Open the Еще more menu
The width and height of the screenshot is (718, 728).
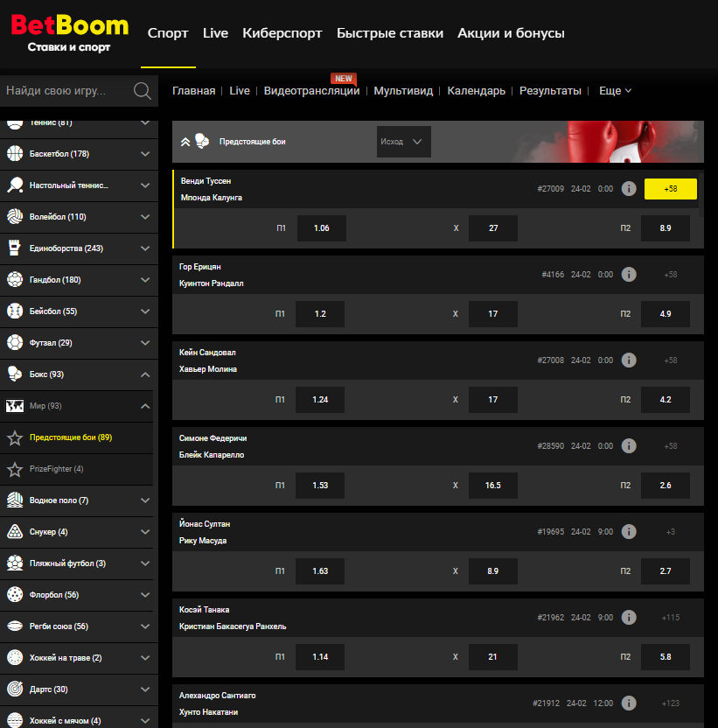pyautogui.click(x=615, y=90)
